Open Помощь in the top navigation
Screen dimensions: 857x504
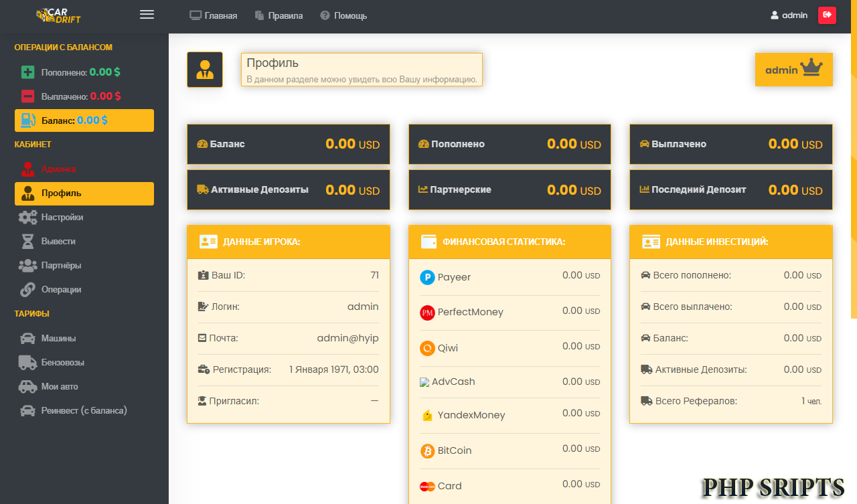point(343,15)
